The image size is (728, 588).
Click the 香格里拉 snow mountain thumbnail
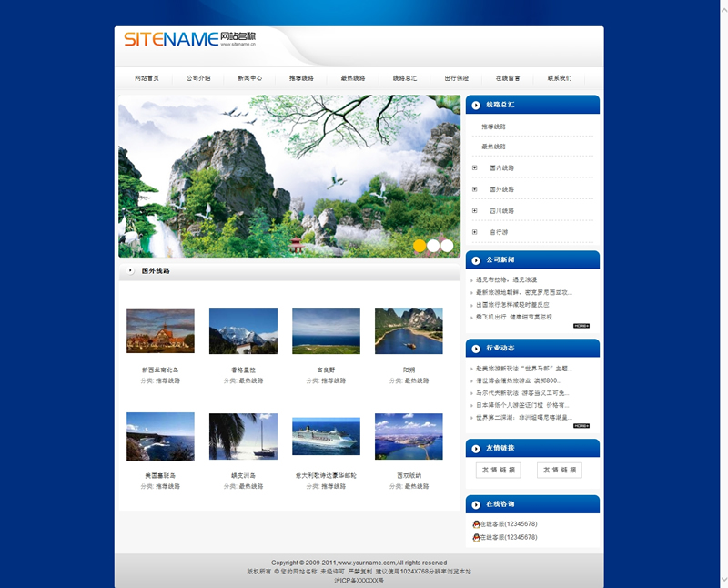point(243,330)
